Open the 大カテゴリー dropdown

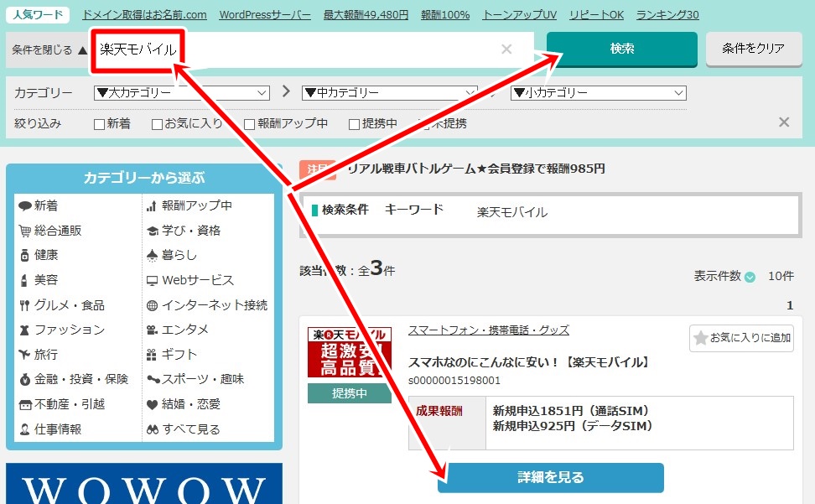(x=182, y=93)
